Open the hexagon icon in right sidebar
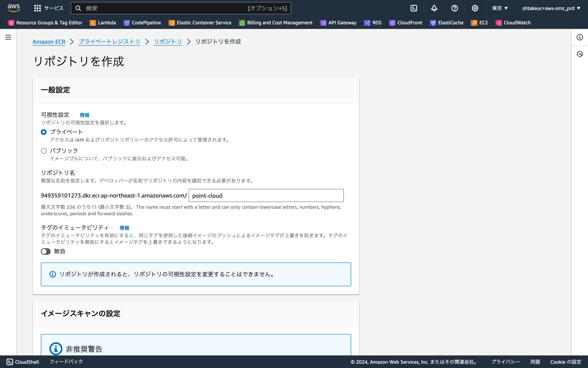 tap(580, 54)
